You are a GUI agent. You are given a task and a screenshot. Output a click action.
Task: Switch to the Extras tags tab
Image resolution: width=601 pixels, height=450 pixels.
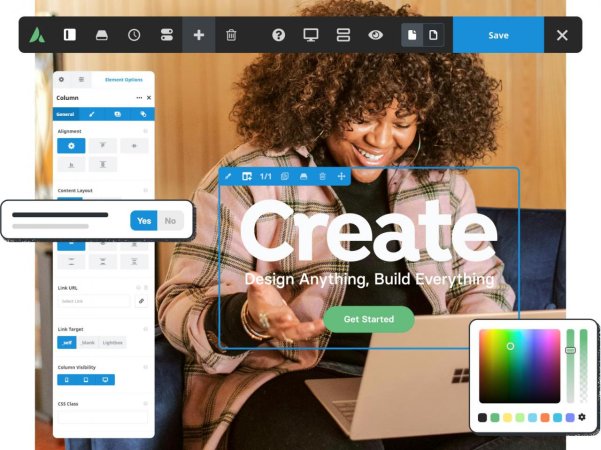143,114
